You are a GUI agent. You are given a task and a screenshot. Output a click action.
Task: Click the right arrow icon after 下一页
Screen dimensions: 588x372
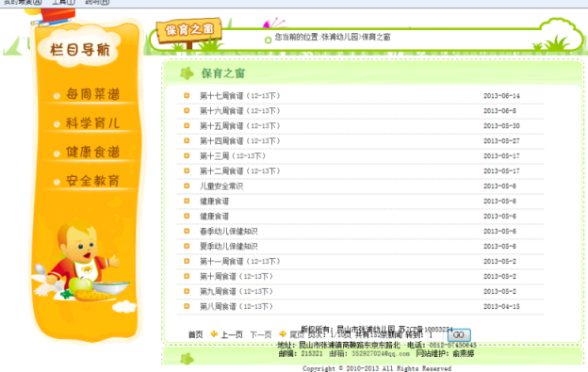[283, 333]
